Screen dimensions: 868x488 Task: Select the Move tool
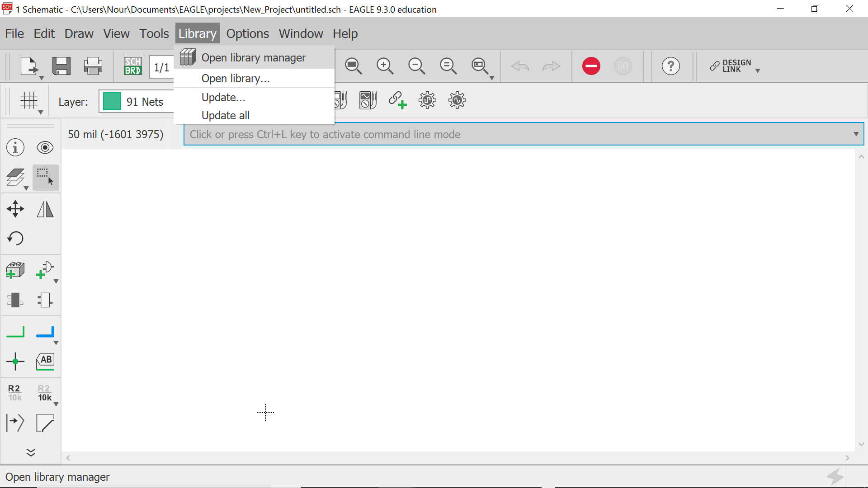(x=15, y=209)
